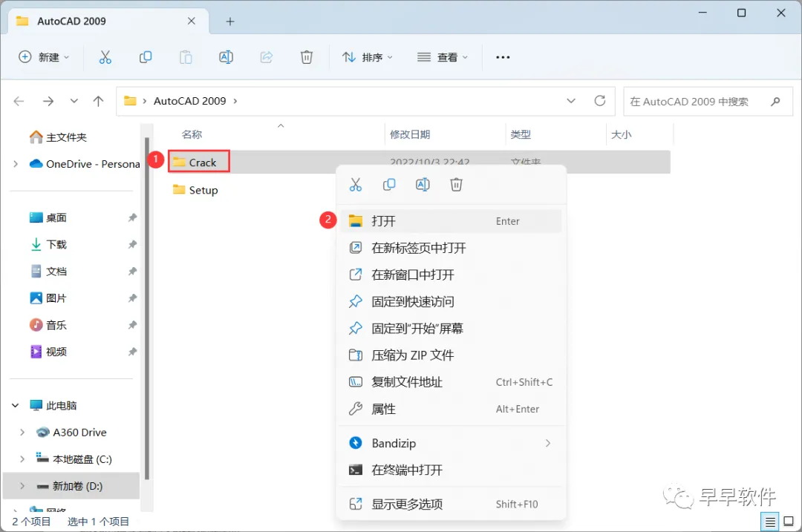Image resolution: width=802 pixels, height=532 pixels.
Task: Collapse the 此电脑 (This PC) node
Action: 16,405
